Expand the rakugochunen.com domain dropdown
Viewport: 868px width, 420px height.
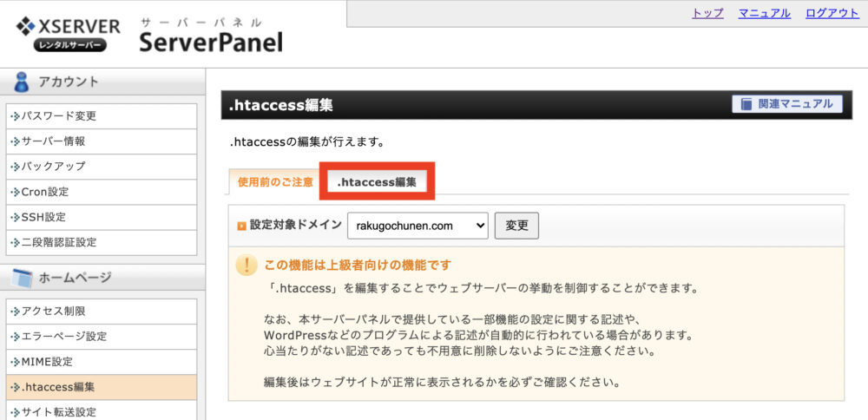pos(418,226)
